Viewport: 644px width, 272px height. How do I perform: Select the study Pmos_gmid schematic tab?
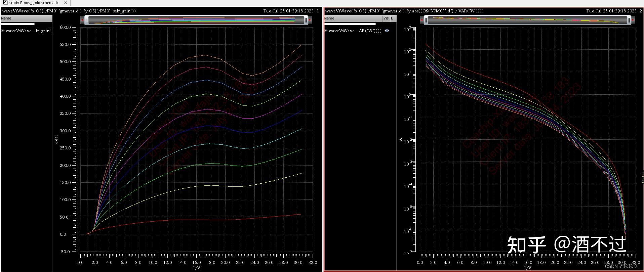(x=34, y=3)
